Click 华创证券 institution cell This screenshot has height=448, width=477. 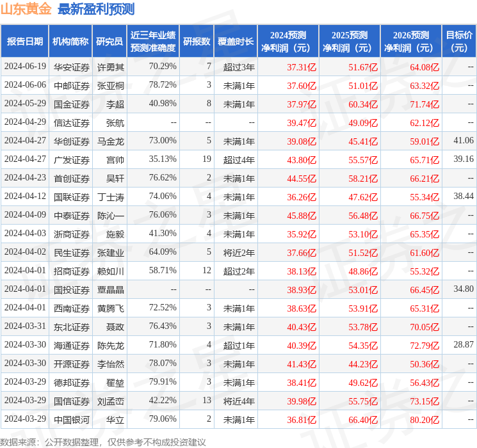click(x=72, y=141)
